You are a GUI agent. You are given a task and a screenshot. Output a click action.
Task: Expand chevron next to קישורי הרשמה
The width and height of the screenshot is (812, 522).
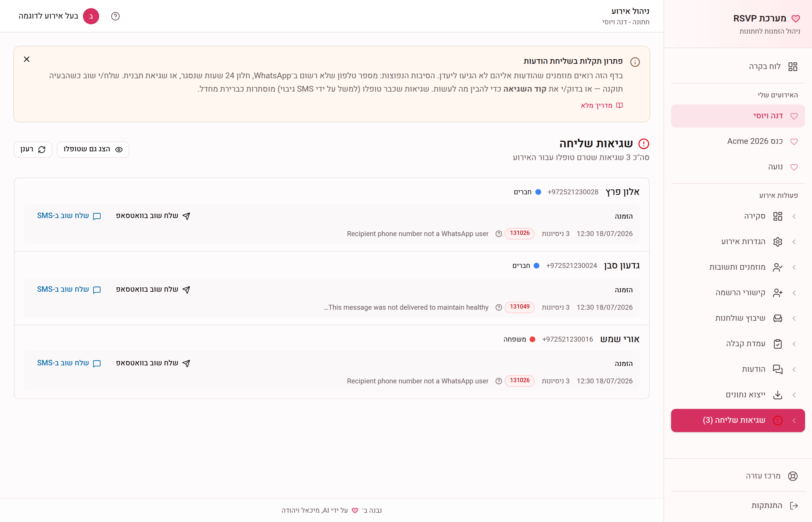(794, 293)
